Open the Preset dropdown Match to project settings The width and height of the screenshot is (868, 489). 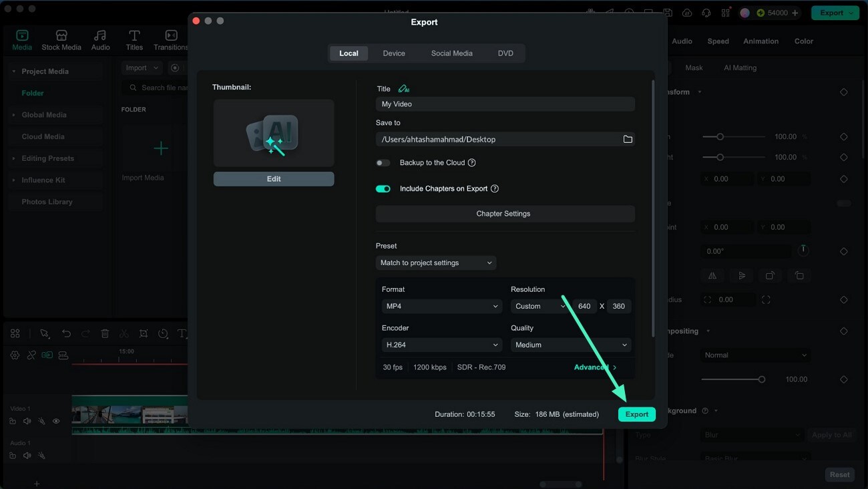[436, 263]
